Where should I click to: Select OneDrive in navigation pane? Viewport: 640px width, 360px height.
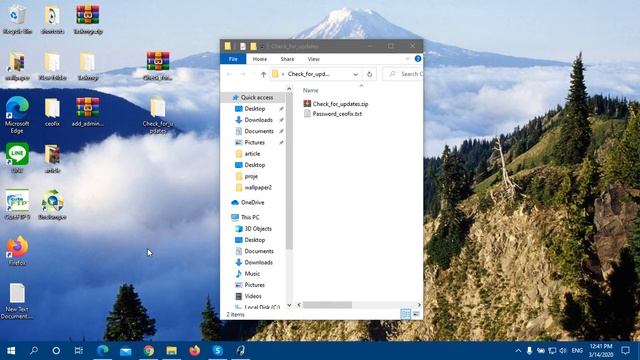pyautogui.click(x=252, y=202)
